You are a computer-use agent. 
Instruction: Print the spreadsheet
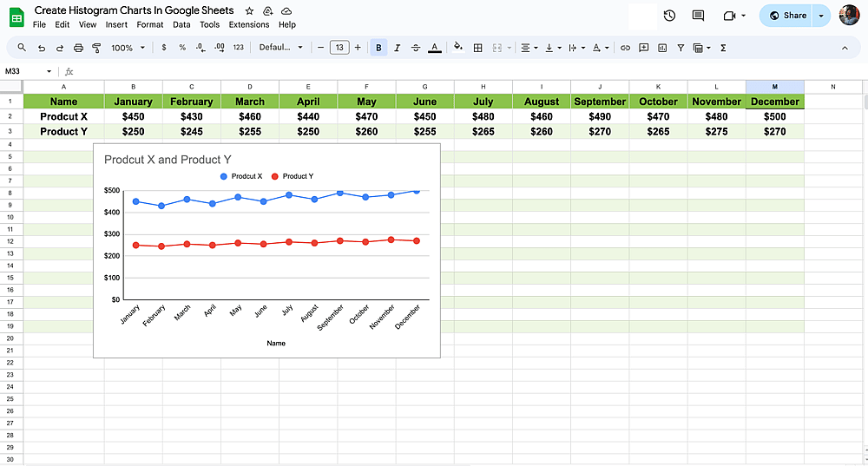pos(78,48)
